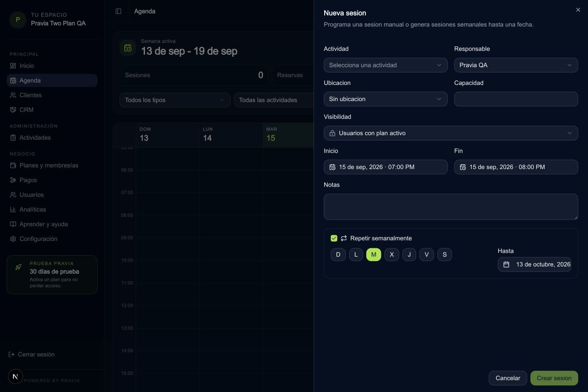Toggle the sidebar collapse icon beside Agenda
This screenshot has height=392, width=588.
coord(118,11)
